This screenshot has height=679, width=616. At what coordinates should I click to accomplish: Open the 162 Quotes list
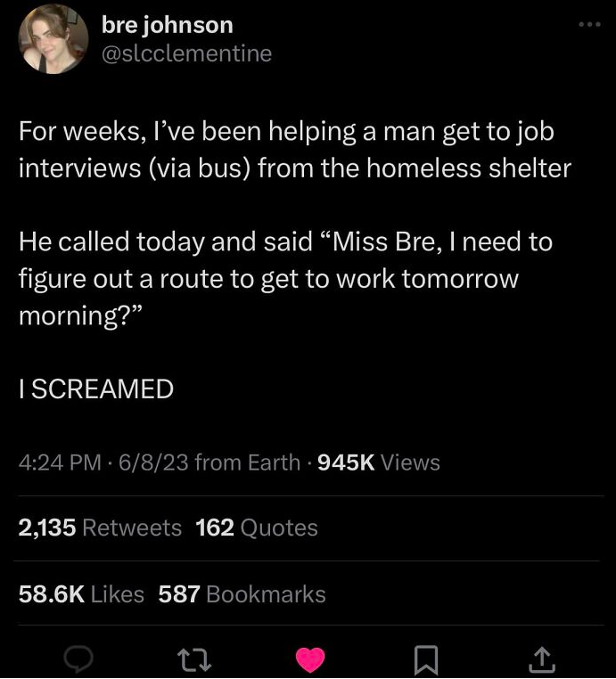[x=257, y=528]
